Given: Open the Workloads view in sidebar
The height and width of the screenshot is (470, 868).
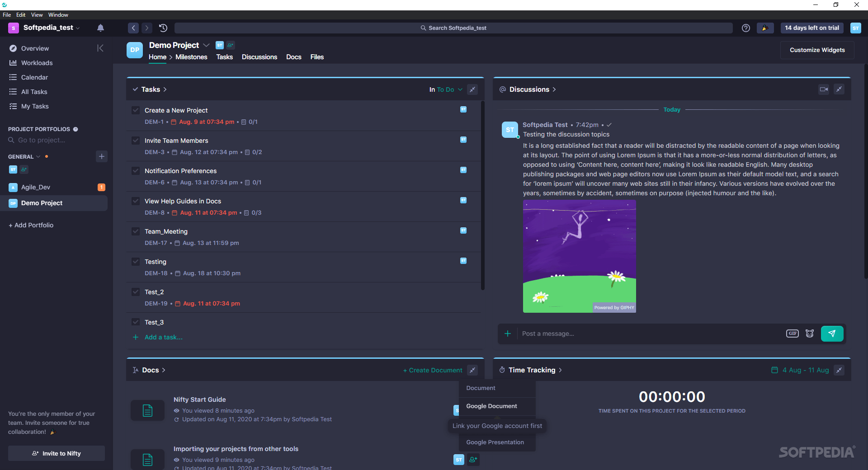Looking at the screenshot, I should click(37, 63).
